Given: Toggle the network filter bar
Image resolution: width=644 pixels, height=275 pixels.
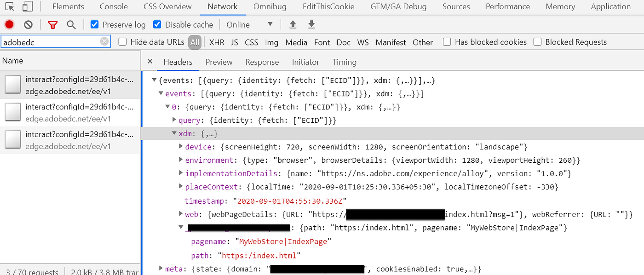Looking at the screenshot, I should click(x=52, y=24).
